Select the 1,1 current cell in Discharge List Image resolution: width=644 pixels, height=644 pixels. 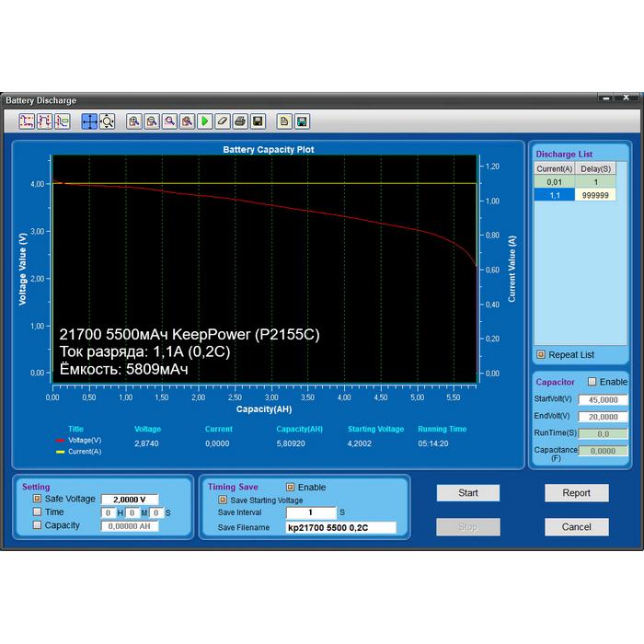tap(555, 195)
